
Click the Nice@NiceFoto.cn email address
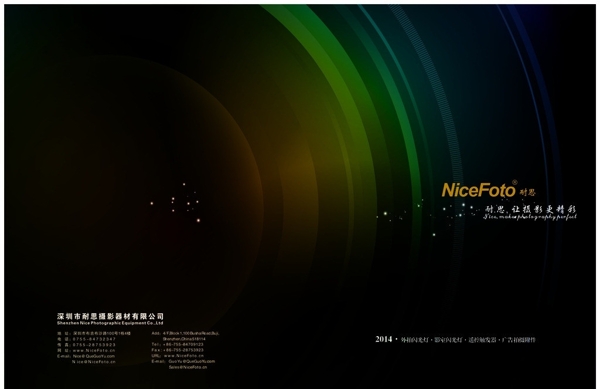(x=94, y=361)
